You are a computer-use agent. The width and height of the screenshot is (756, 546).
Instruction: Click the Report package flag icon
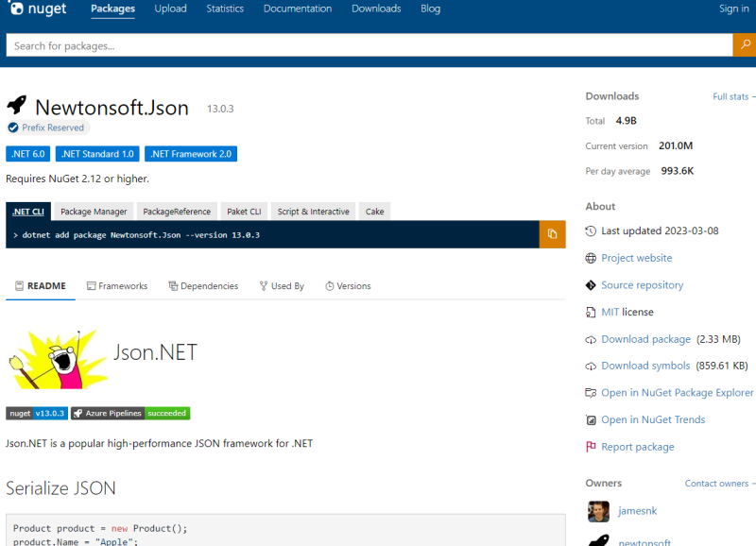pyautogui.click(x=591, y=447)
